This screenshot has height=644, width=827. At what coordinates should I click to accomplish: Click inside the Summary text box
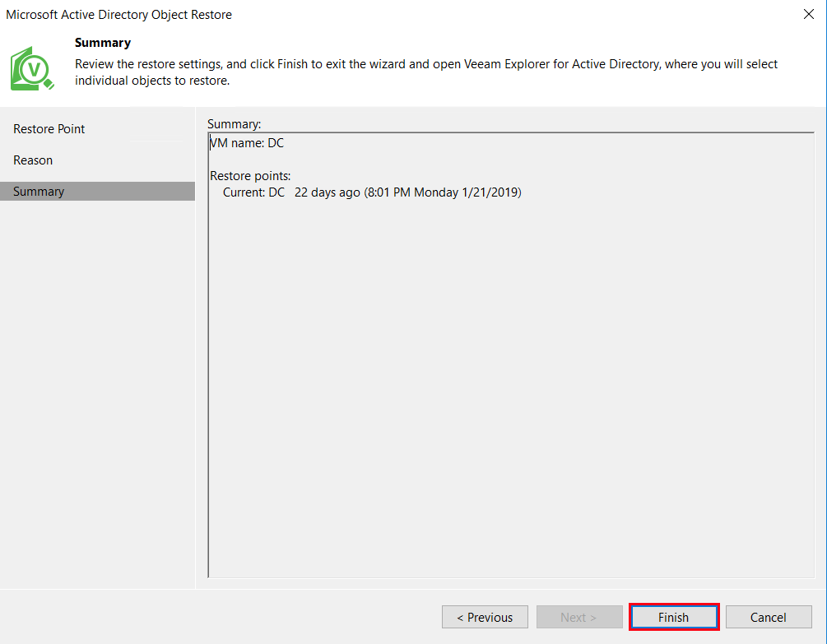point(511,354)
